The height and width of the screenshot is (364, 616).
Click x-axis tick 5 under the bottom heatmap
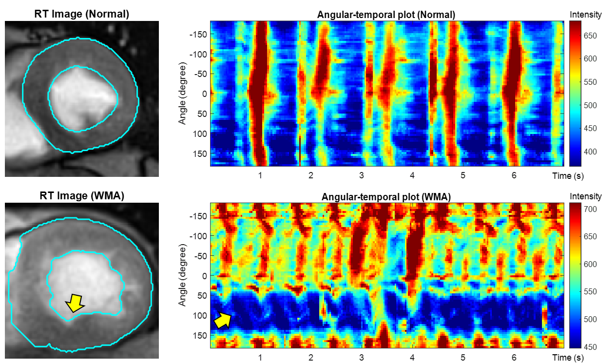[463, 357]
